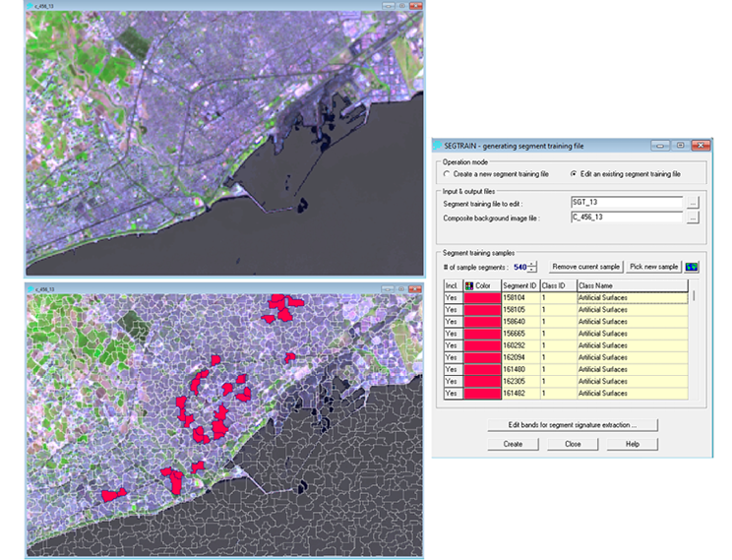The image size is (732, 560).
Task: Click the Segment ID column header
Action: click(518, 285)
